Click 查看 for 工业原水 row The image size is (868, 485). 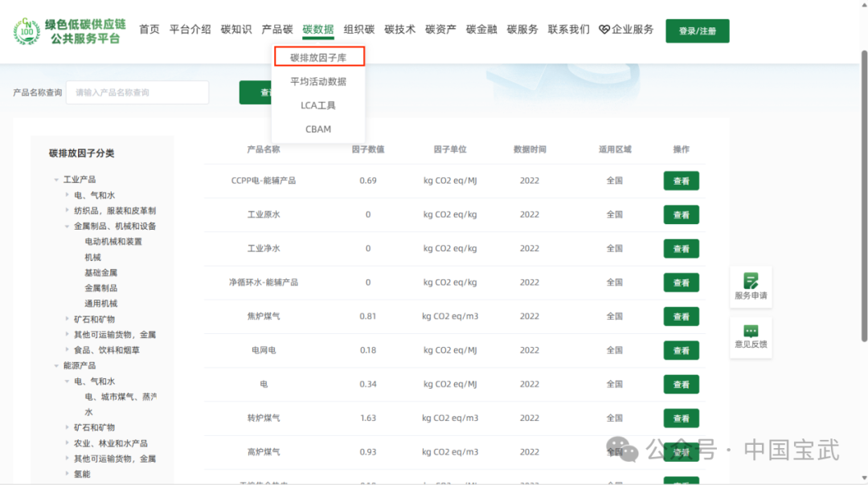pos(681,214)
